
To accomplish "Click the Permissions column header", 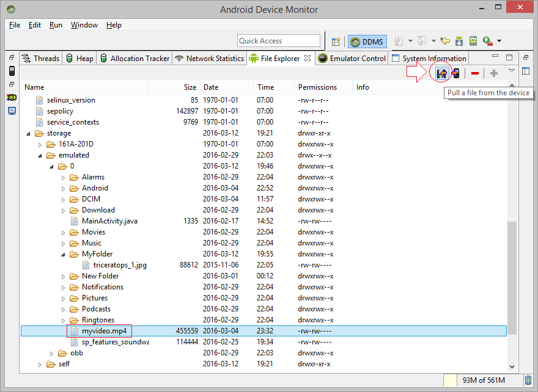I will click(x=323, y=87).
